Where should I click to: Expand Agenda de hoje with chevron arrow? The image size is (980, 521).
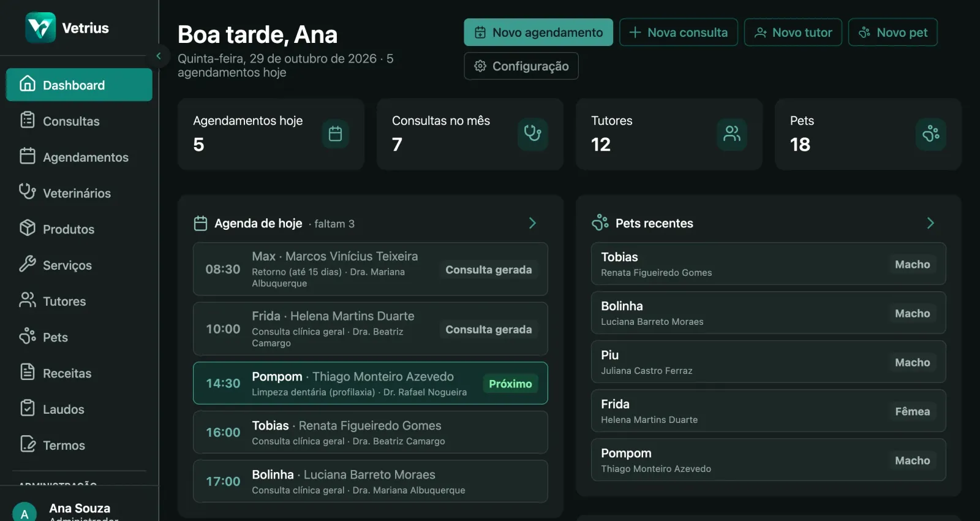tap(532, 223)
